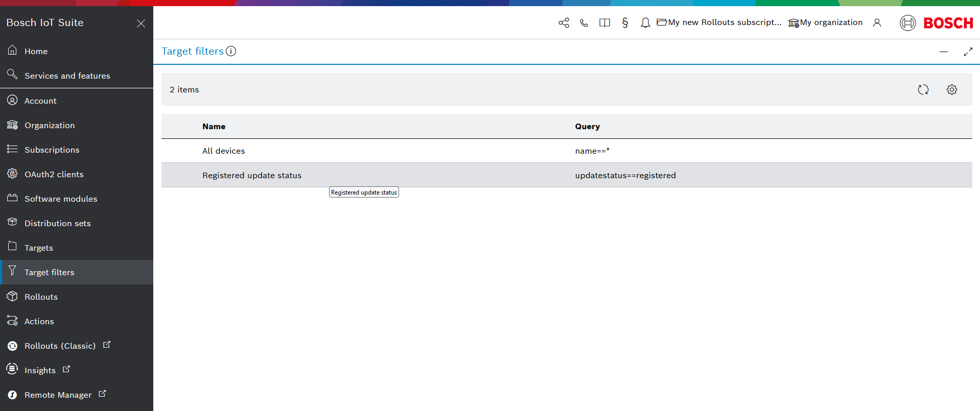Click the share icon in top header
The image size is (980, 411).
[x=564, y=23]
